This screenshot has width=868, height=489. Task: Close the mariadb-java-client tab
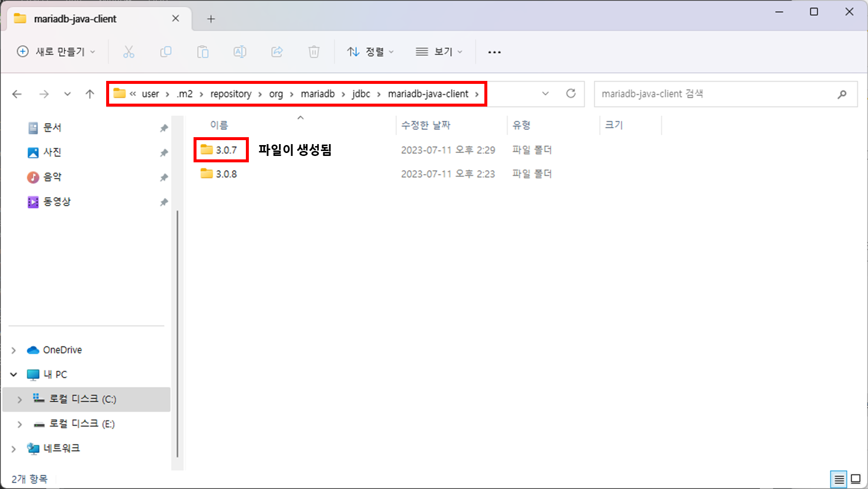pyautogui.click(x=175, y=18)
